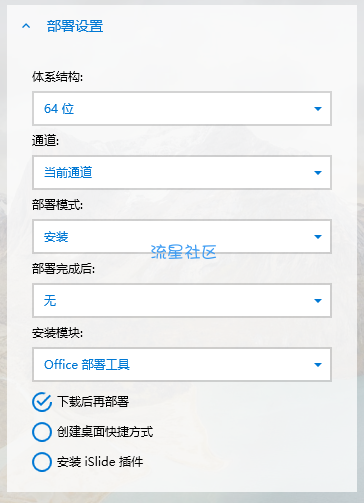
Task: Click the 部署设置 section header text
Action: pos(75,26)
